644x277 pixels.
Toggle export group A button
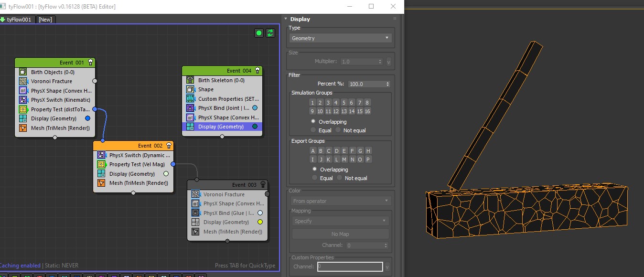312,151
